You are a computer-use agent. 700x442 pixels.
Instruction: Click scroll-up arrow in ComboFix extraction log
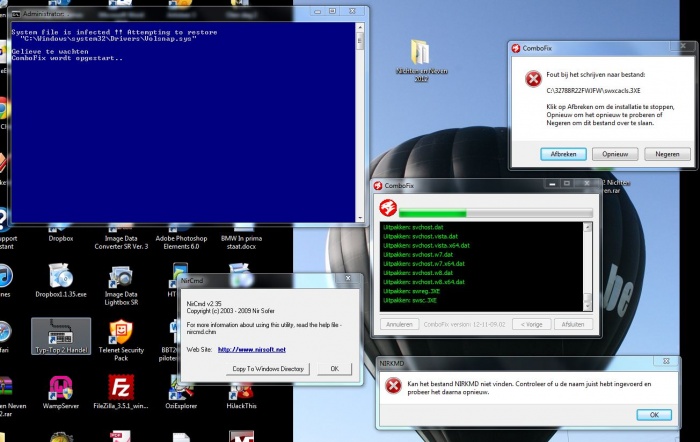click(x=588, y=227)
